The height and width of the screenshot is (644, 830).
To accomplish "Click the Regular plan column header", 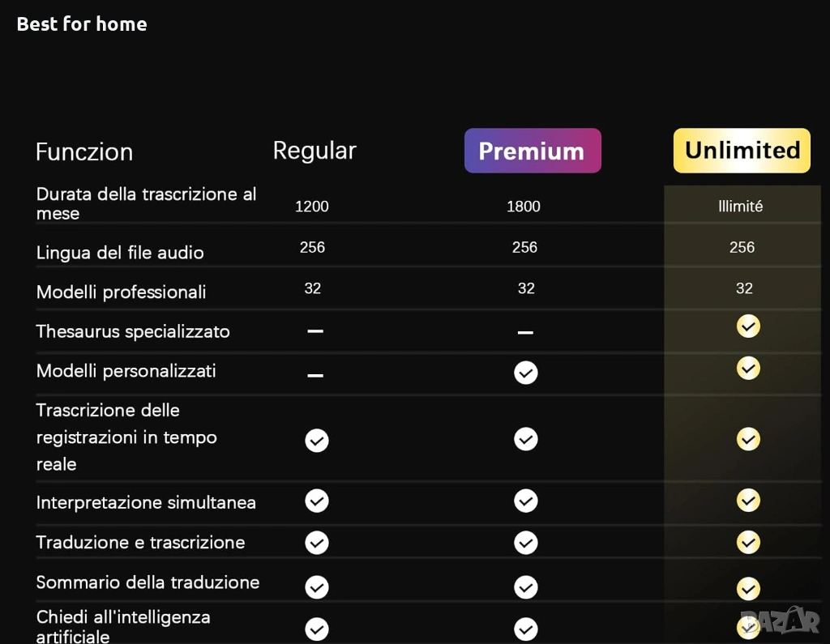I will (x=314, y=151).
